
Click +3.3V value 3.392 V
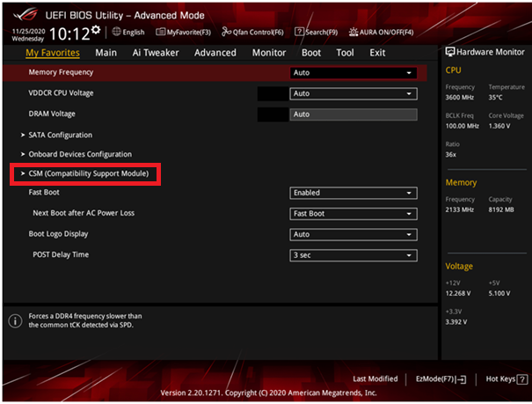pos(456,322)
